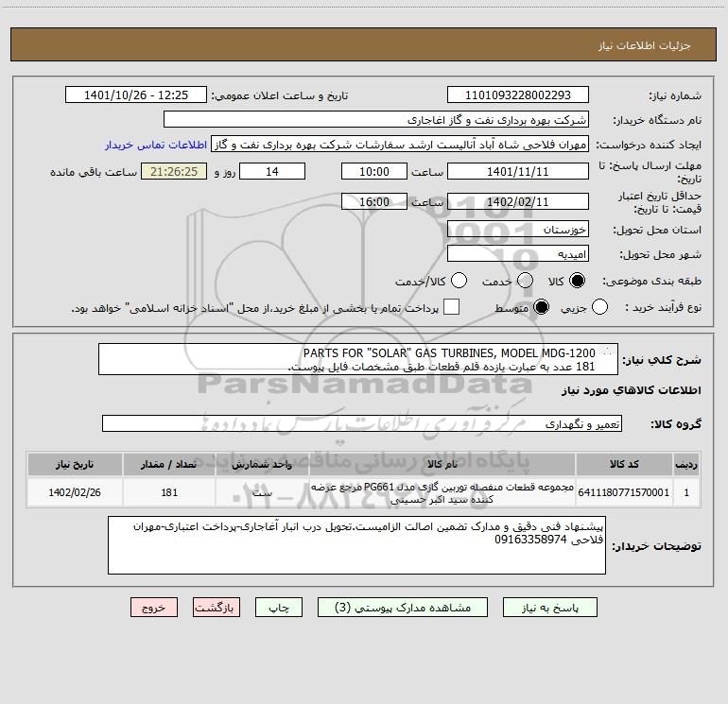Image resolution: width=728 pixels, height=704 pixels.
Task: Click item code 6411180771570001 cell
Action: 624,492
